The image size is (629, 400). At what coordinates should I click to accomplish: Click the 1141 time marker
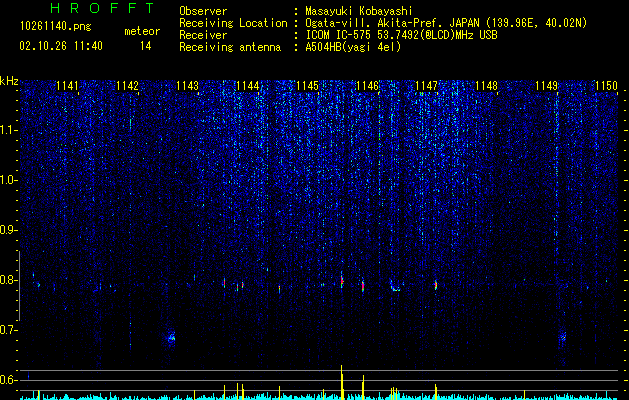(x=67, y=86)
